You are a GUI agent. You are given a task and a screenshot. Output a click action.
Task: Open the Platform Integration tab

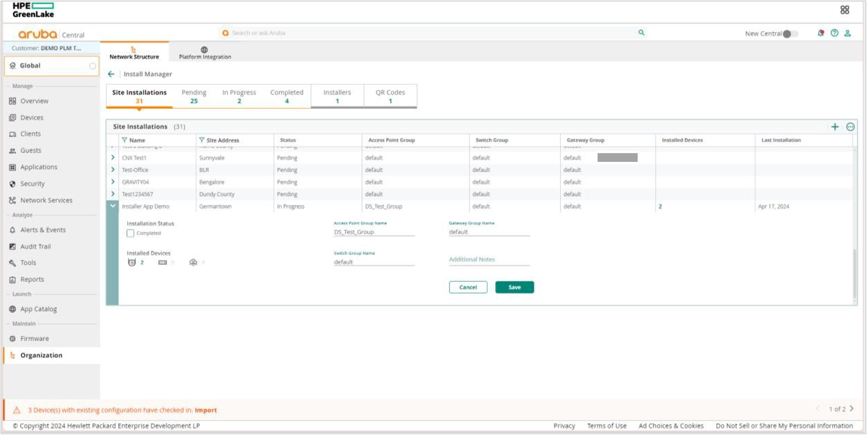coord(204,53)
